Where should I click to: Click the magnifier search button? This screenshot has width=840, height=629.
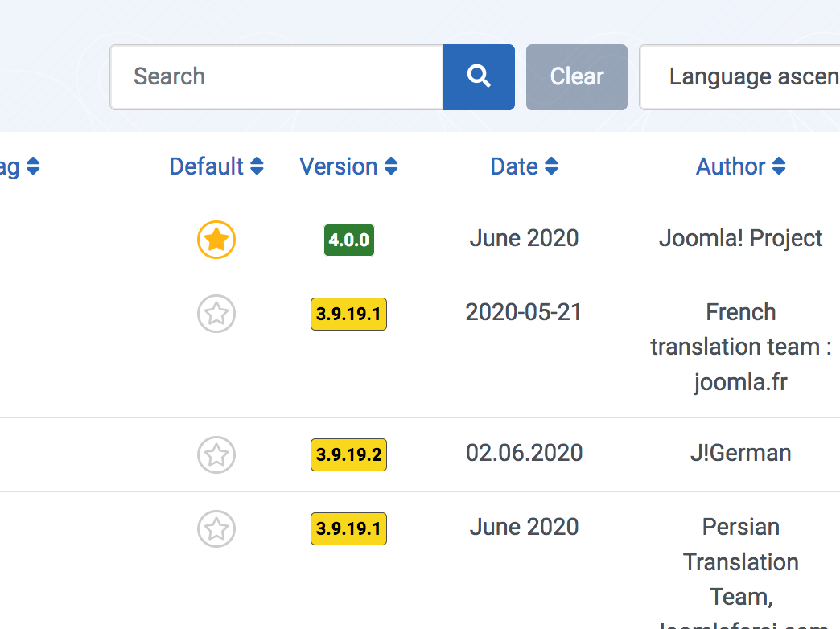pos(479,77)
